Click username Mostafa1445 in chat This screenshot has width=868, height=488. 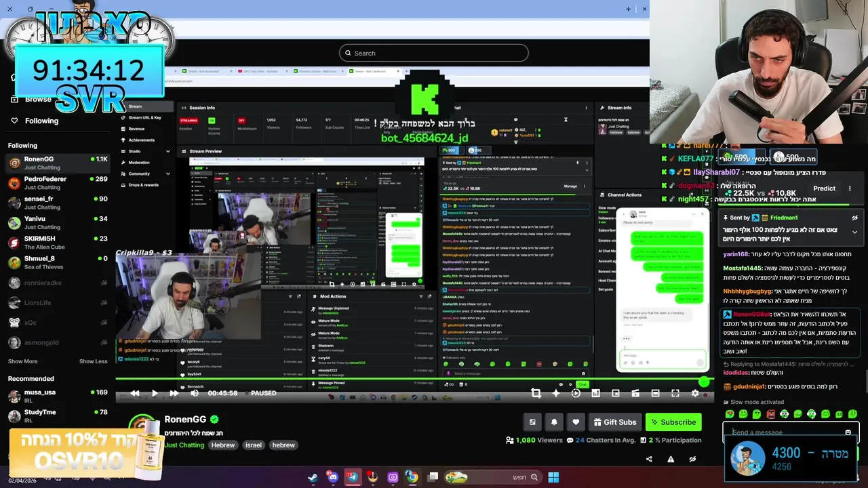pos(743,268)
